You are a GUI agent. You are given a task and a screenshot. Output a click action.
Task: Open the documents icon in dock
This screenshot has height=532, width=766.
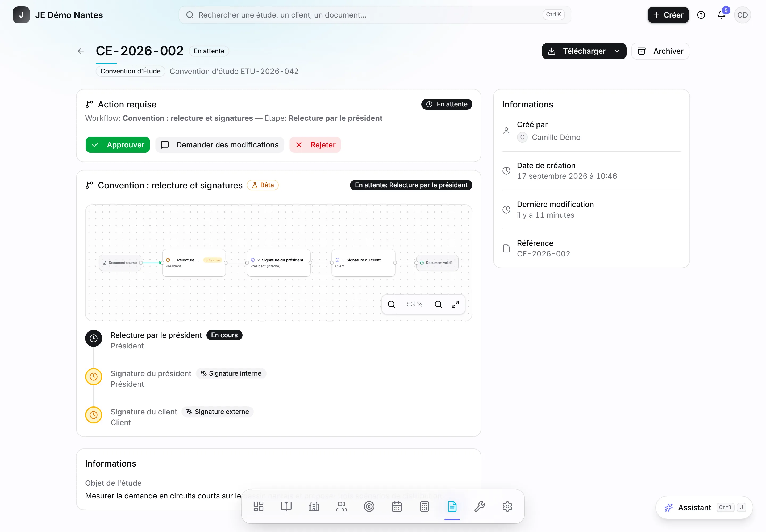click(452, 507)
